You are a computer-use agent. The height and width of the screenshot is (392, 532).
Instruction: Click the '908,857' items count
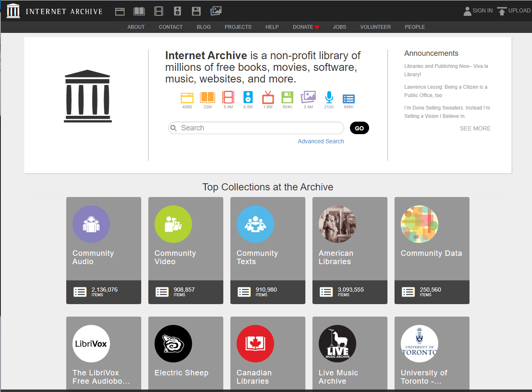pyautogui.click(x=184, y=290)
